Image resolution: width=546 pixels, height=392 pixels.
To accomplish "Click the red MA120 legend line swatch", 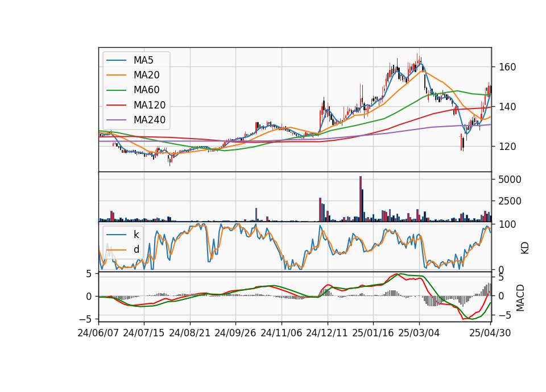I will point(116,105).
